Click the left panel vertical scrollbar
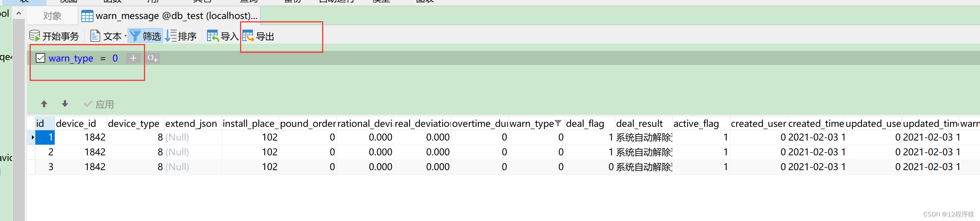980x221 pixels. (19, 120)
